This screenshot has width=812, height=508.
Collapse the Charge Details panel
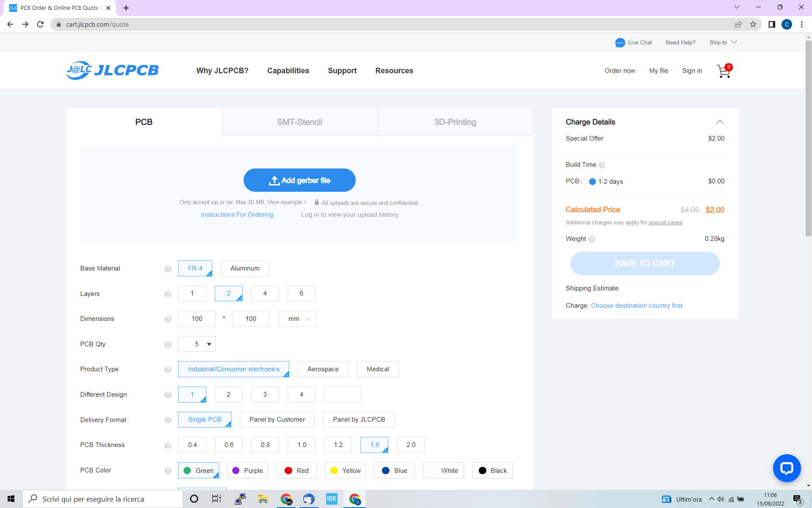coord(719,122)
